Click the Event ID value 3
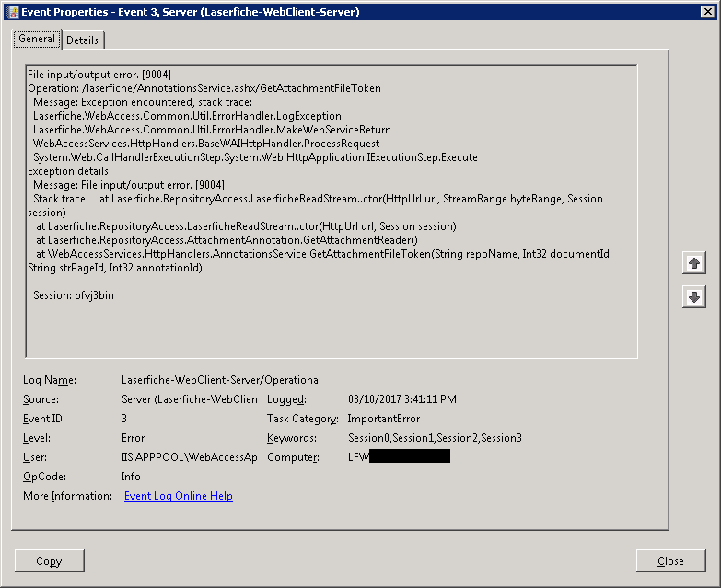Image resolution: width=721 pixels, height=588 pixels. (124, 419)
